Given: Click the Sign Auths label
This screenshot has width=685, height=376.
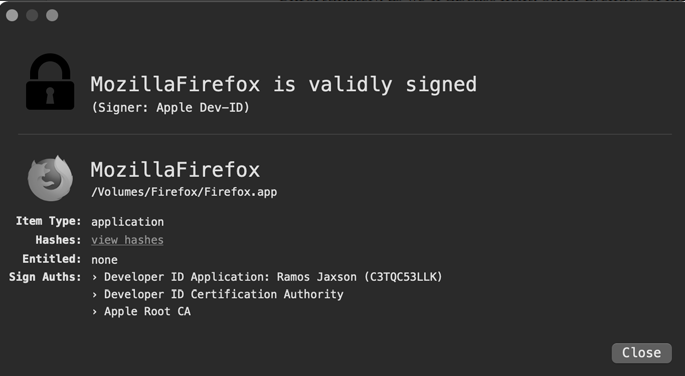Looking at the screenshot, I should click(x=45, y=277).
